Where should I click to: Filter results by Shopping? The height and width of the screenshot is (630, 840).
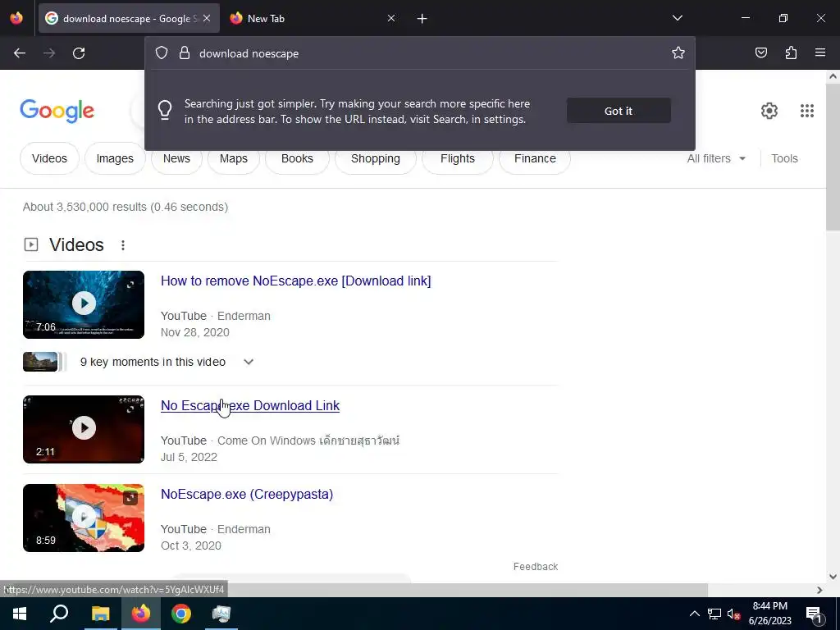(x=376, y=158)
